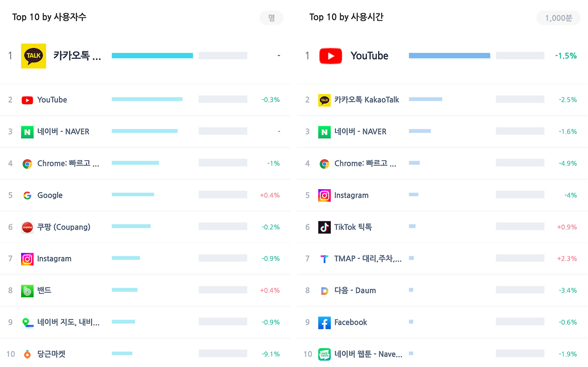Screen dimensions: 588x367
Task: Click the Danggeun Market carrot icon
Action: 27,354
